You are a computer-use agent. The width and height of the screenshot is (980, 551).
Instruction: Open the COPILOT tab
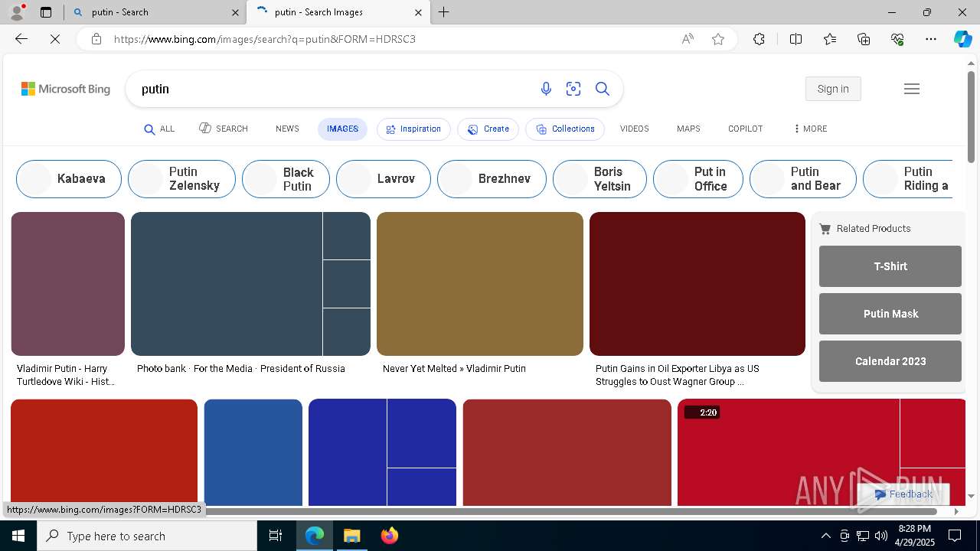pyautogui.click(x=745, y=129)
